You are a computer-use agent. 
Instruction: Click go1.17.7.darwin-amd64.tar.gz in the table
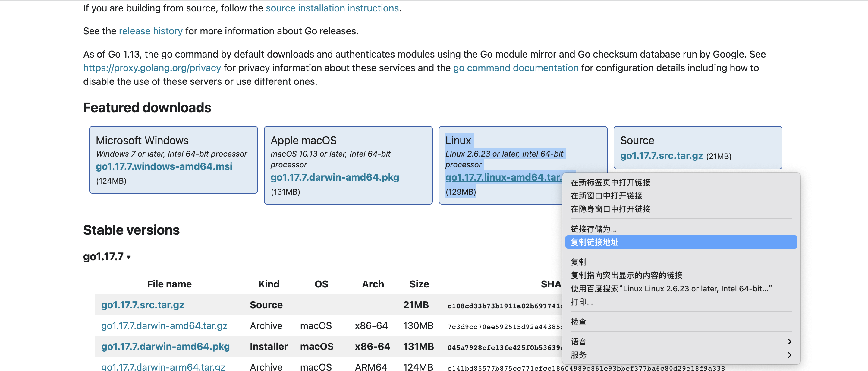click(164, 326)
